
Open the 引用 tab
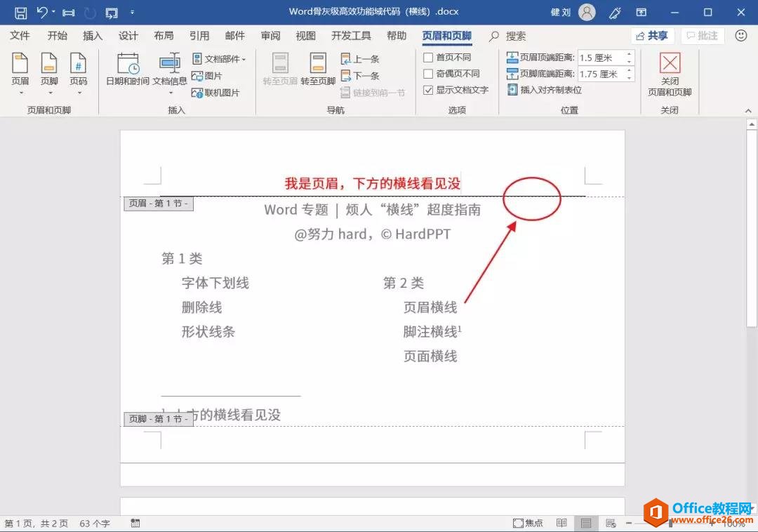pos(199,36)
